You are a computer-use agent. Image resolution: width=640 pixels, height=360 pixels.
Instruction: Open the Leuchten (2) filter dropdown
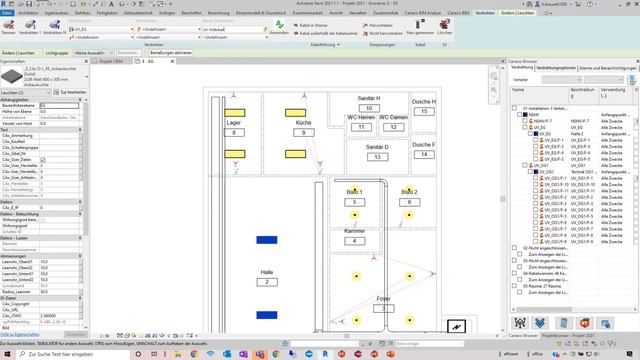click(25, 93)
